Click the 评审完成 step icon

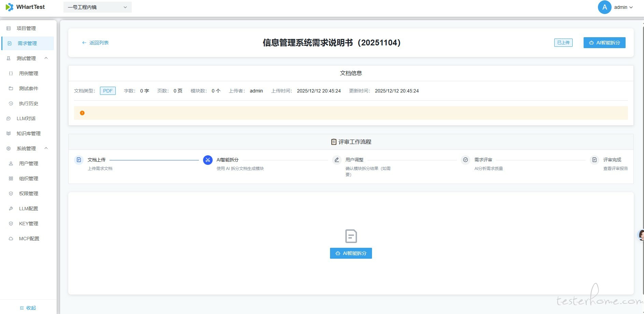(594, 160)
